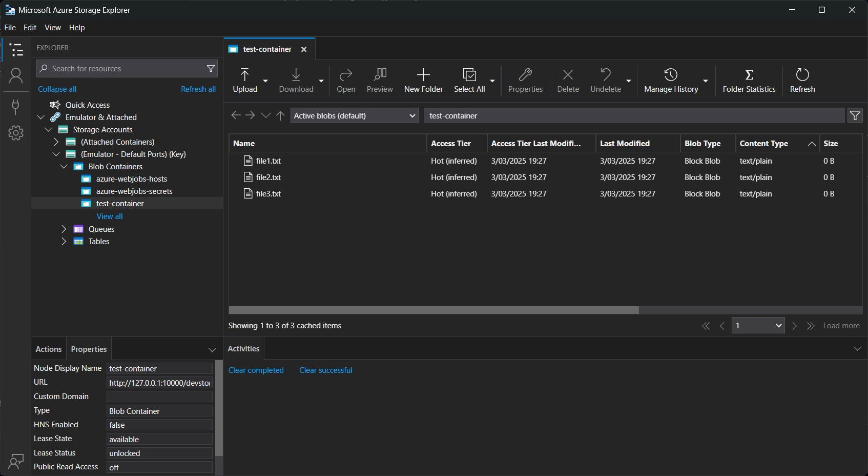Viewport: 868px width, 476px height.
Task: Click Select All in toolbar
Action: coord(469,81)
